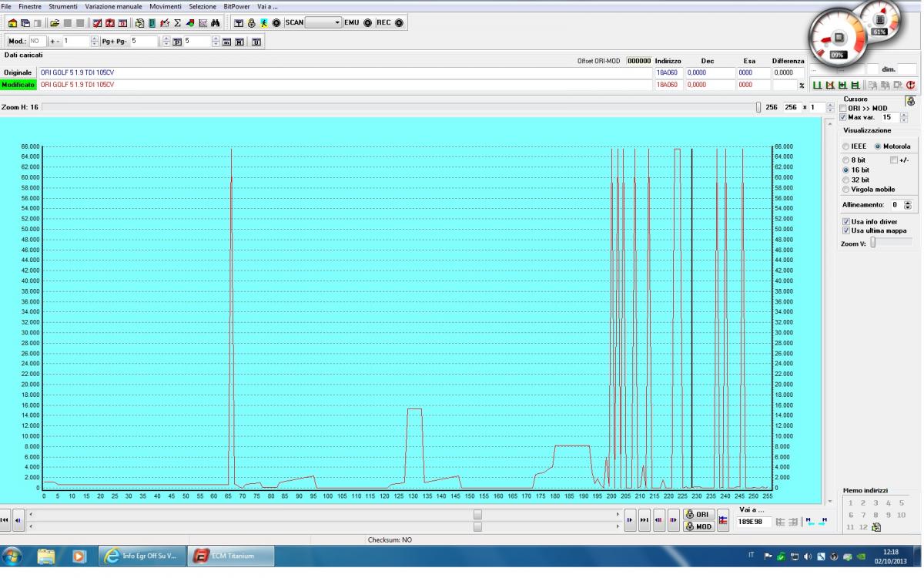Screen dimensions: 924x578
Task: Open the Finestre menu
Action: [x=30, y=6]
